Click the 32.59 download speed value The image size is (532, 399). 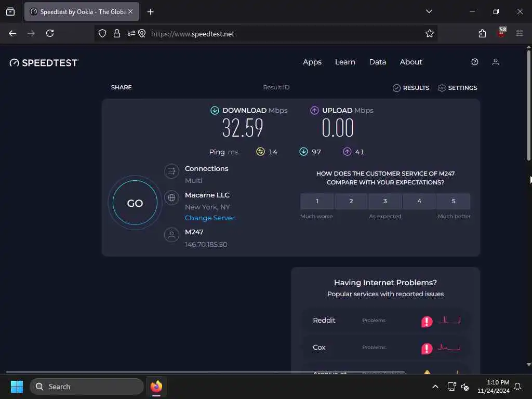pyautogui.click(x=243, y=128)
